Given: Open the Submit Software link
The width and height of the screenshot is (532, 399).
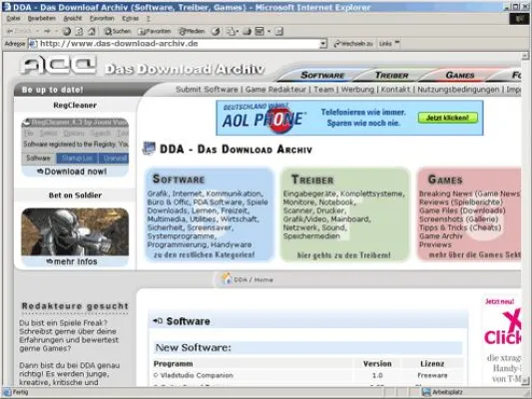Looking at the screenshot, I should [x=207, y=90].
